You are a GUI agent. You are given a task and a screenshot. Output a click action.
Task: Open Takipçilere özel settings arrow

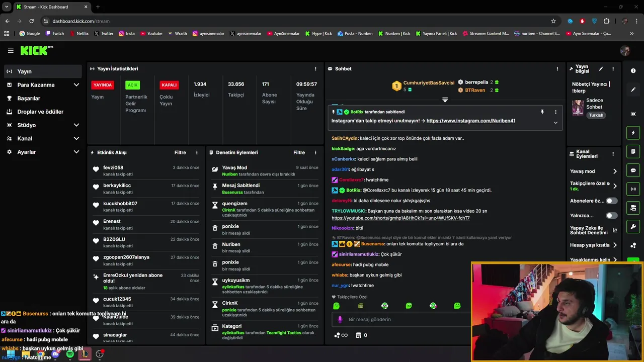coord(615,186)
